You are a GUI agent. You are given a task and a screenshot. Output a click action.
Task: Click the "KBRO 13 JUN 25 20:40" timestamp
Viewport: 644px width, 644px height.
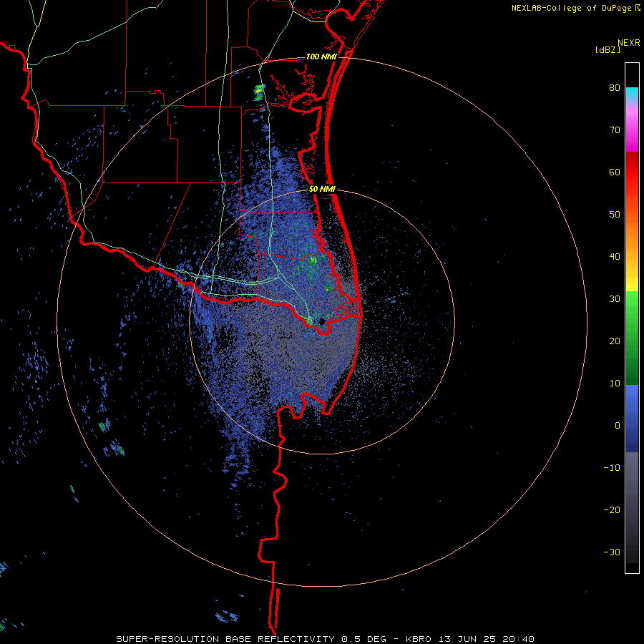(470, 639)
